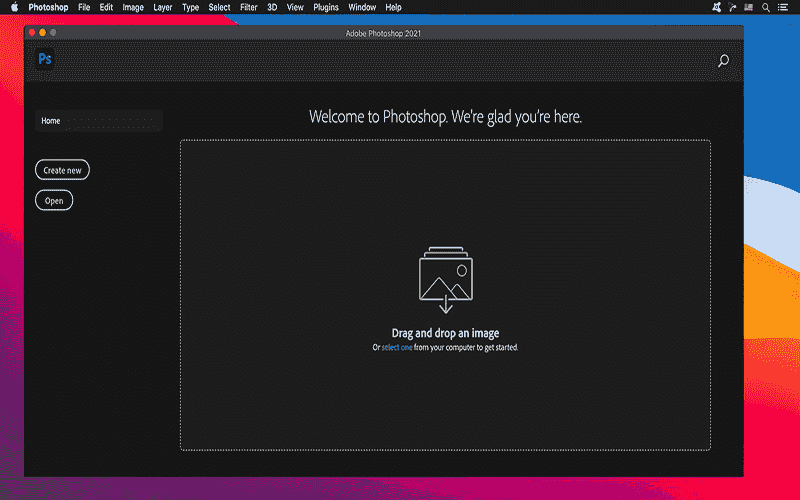Open the Photoshop application menu

48,7
